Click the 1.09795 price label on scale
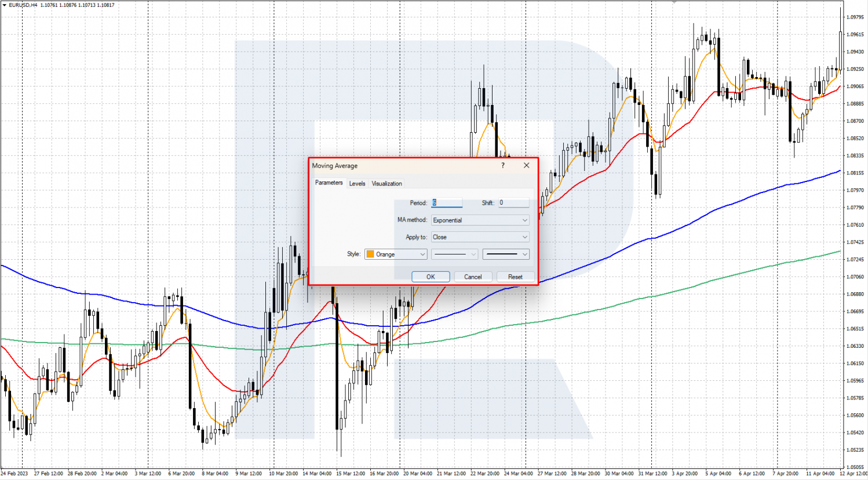The height and width of the screenshot is (480, 868). 855,17
